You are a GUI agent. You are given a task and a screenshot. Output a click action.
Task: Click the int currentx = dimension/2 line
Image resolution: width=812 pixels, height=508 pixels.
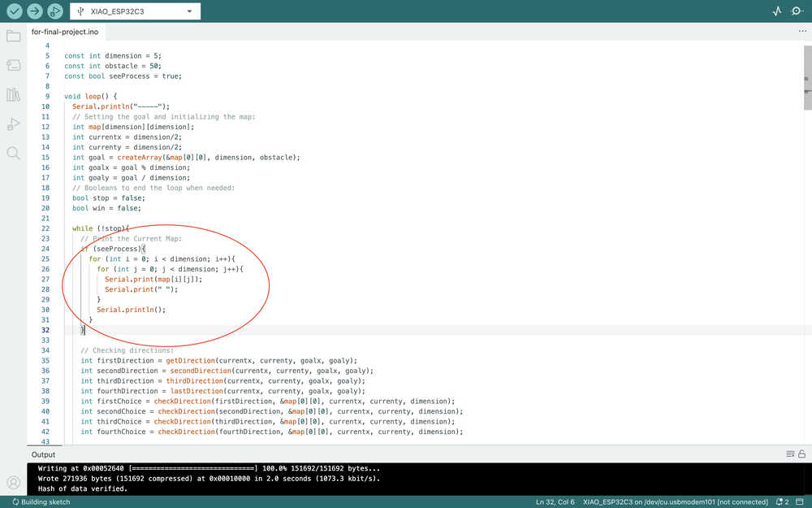tap(127, 137)
